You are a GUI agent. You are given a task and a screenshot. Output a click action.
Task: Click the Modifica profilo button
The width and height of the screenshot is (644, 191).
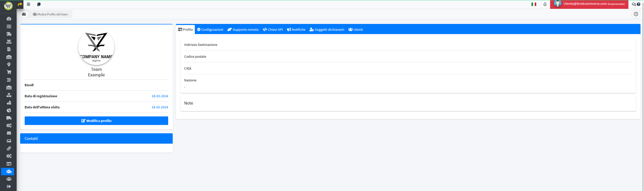tap(96, 121)
